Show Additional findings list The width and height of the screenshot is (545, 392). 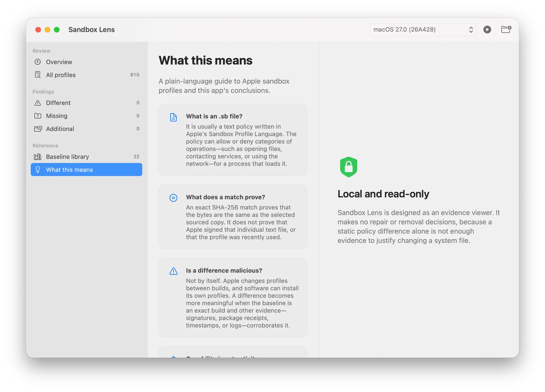tap(86, 129)
